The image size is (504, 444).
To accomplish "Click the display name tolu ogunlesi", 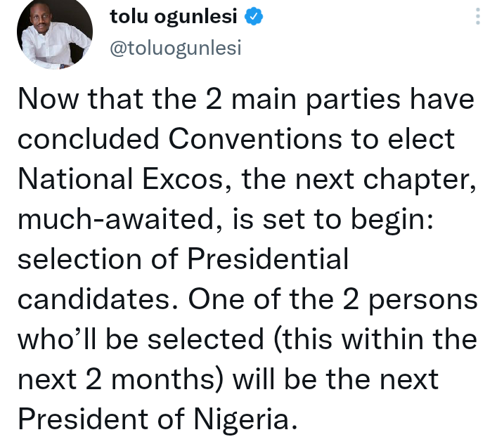I will click(173, 16).
